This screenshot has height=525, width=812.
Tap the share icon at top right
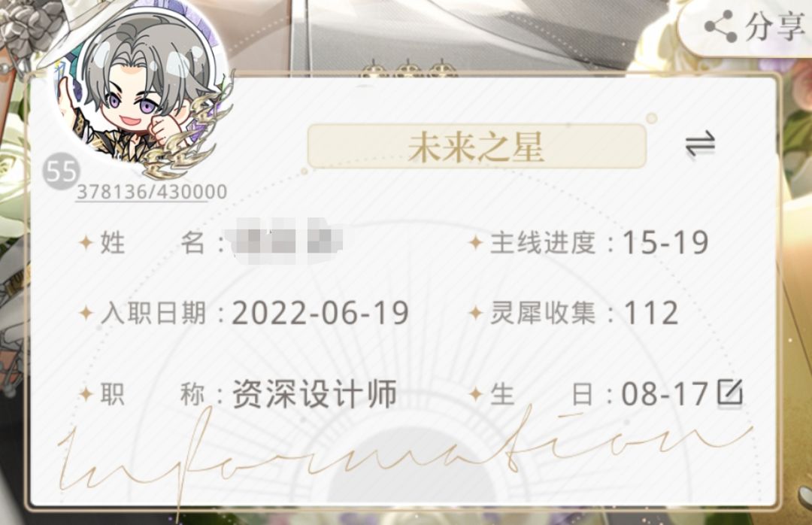tap(720, 26)
